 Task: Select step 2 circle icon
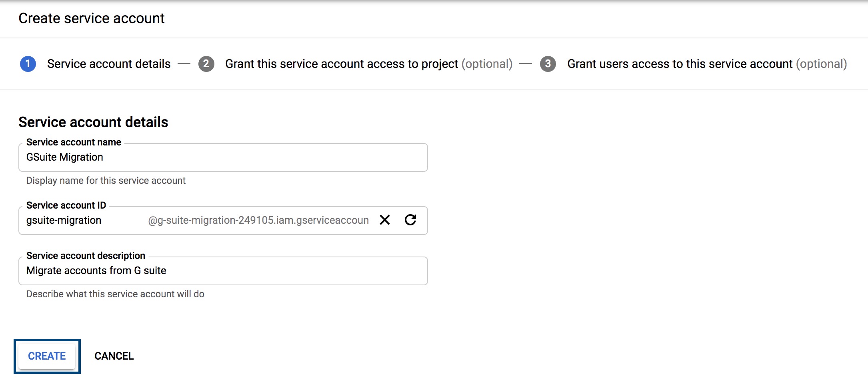[206, 64]
